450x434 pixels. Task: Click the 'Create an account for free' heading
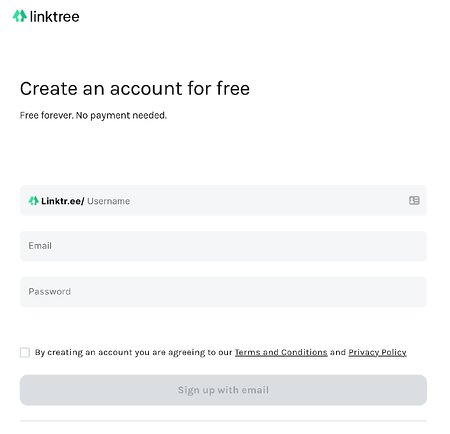pos(135,89)
